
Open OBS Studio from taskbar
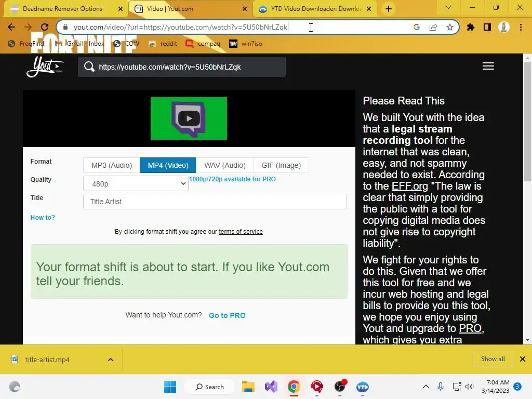[340, 387]
